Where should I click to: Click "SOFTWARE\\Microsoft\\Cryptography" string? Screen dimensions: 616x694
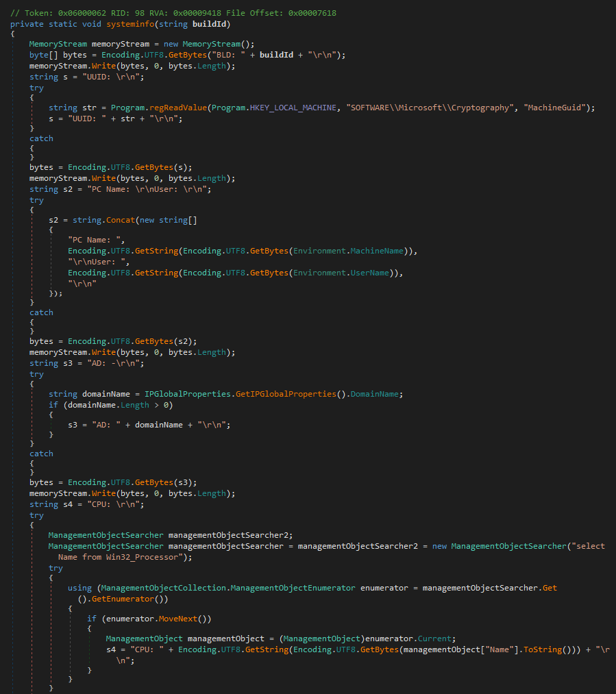pyautogui.click(x=430, y=108)
